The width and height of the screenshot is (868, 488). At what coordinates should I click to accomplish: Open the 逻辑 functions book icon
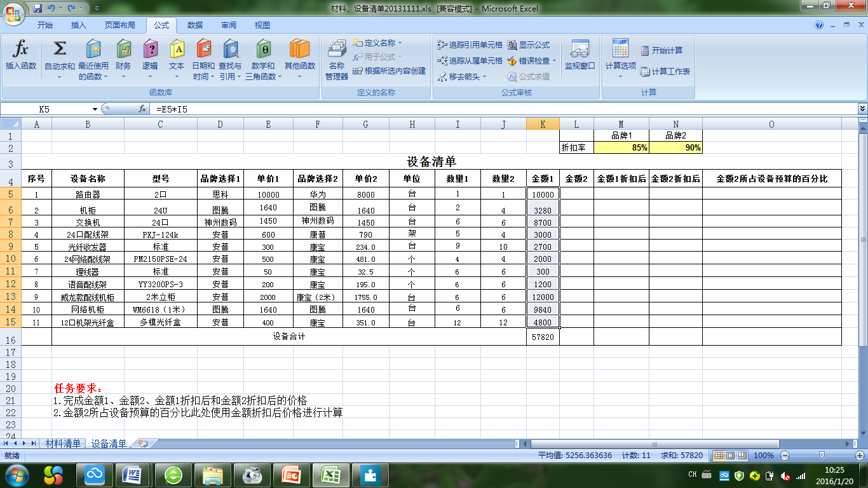[150, 48]
